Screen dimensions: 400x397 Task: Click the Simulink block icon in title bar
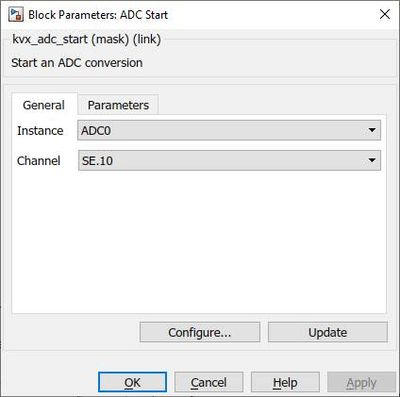pos(16,15)
